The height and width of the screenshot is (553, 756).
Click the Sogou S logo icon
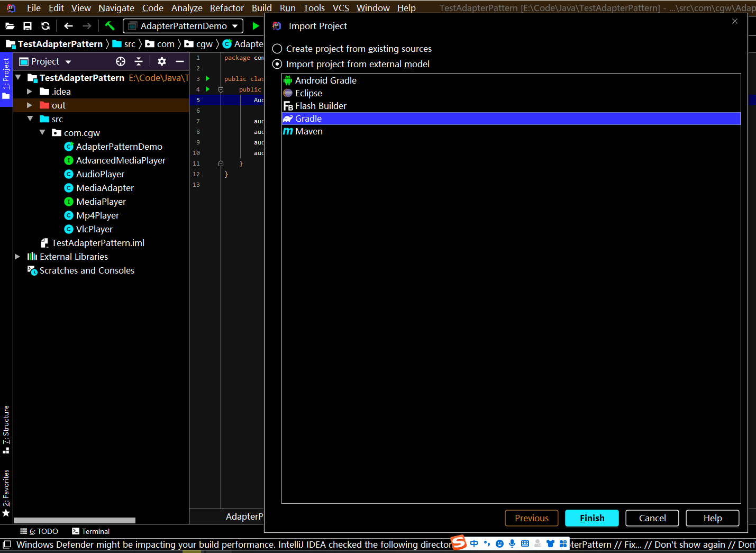click(x=459, y=542)
